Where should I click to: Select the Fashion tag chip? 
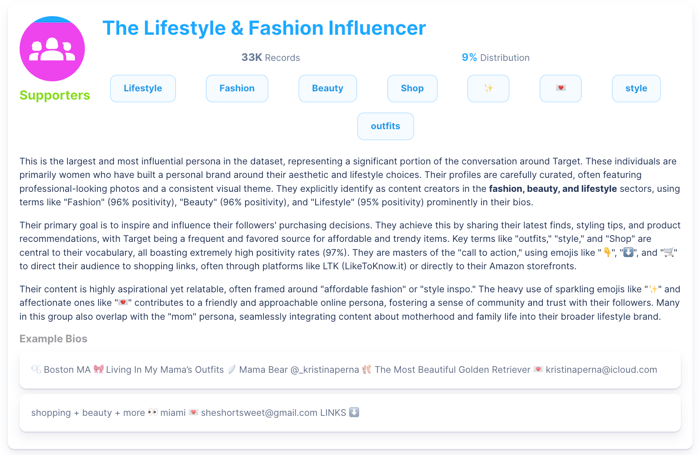pyautogui.click(x=237, y=88)
